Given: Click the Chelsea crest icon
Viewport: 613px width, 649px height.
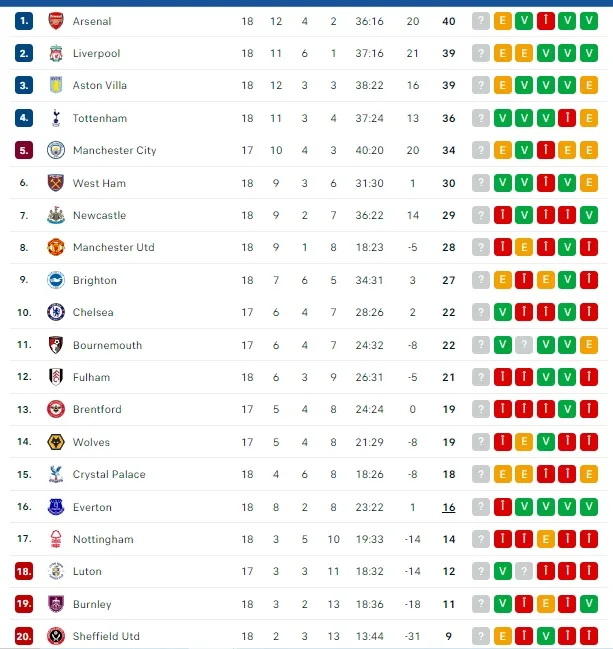Looking at the screenshot, I should click(x=55, y=312).
